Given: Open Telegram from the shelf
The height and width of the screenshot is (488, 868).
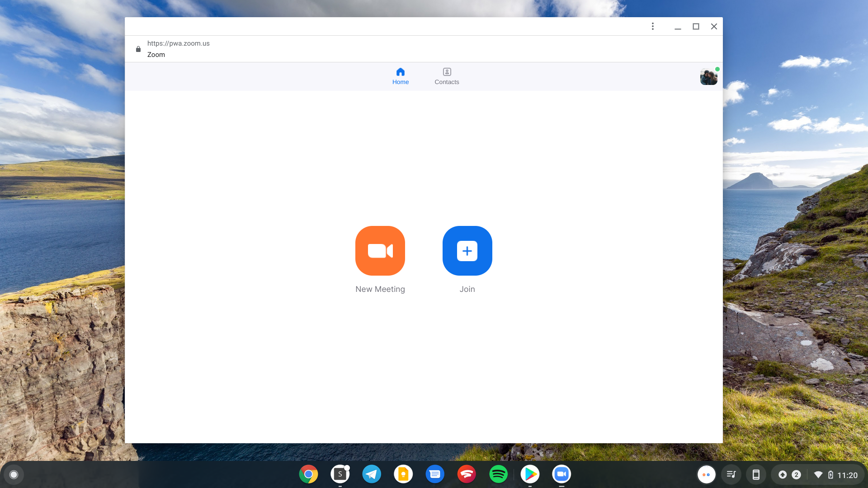Looking at the screenshot, I should (x=372, y=474).
